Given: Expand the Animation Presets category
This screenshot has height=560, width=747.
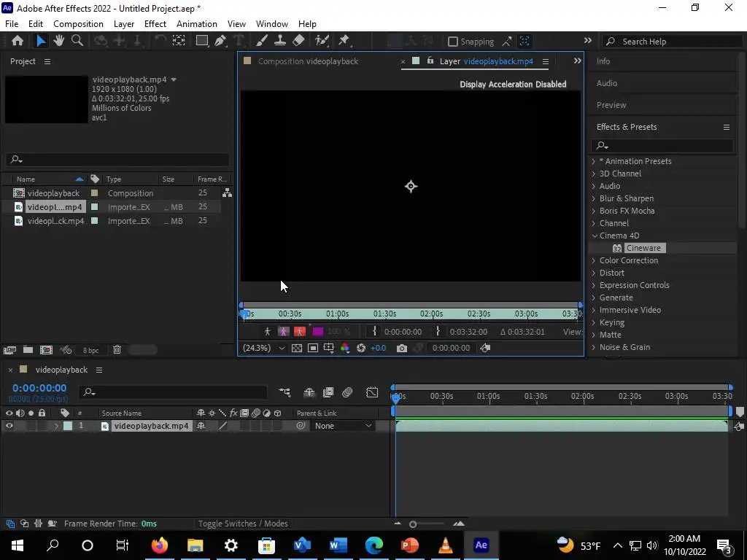Looking at the screenshot, I should (594, 161).
